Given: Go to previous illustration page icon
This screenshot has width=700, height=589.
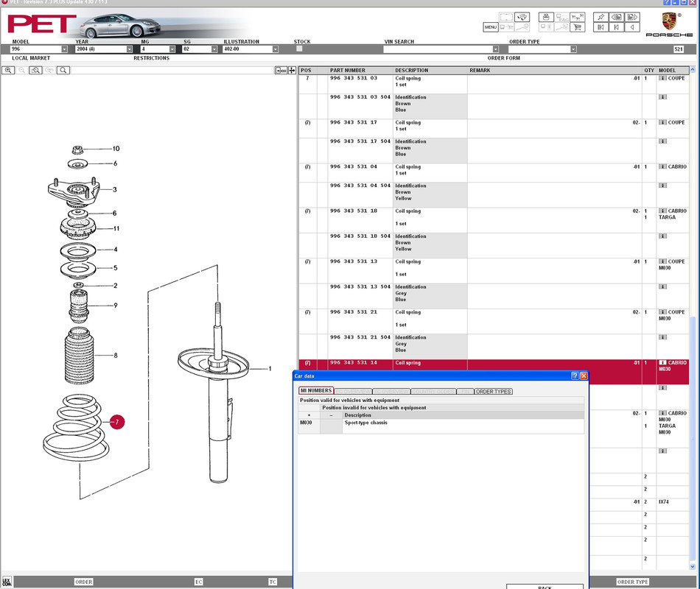Looking at the screenshot, I should click(x=617, y=17).
